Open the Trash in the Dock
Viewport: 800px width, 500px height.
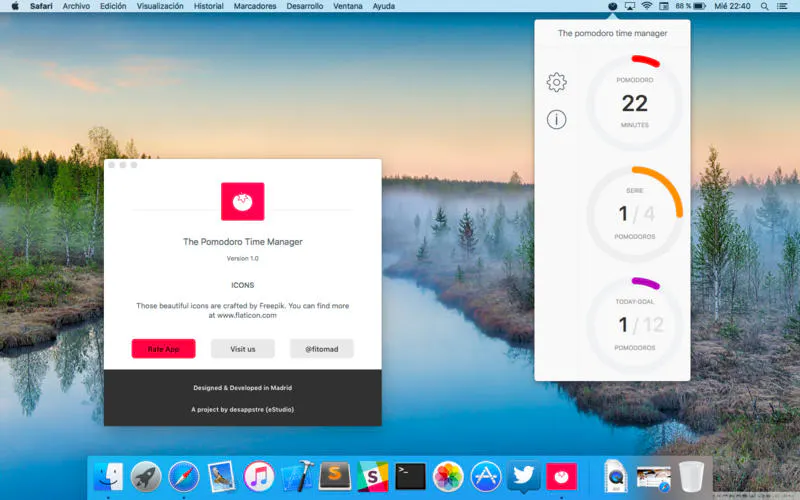[691, 477]
